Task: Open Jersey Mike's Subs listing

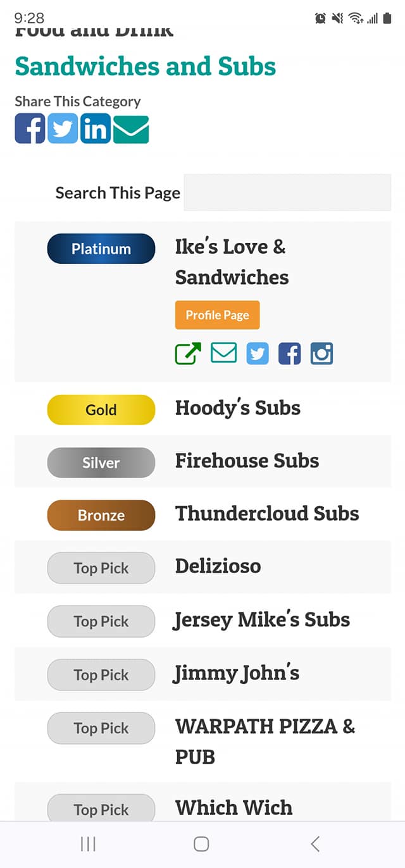Action: (x=262, y=619)
